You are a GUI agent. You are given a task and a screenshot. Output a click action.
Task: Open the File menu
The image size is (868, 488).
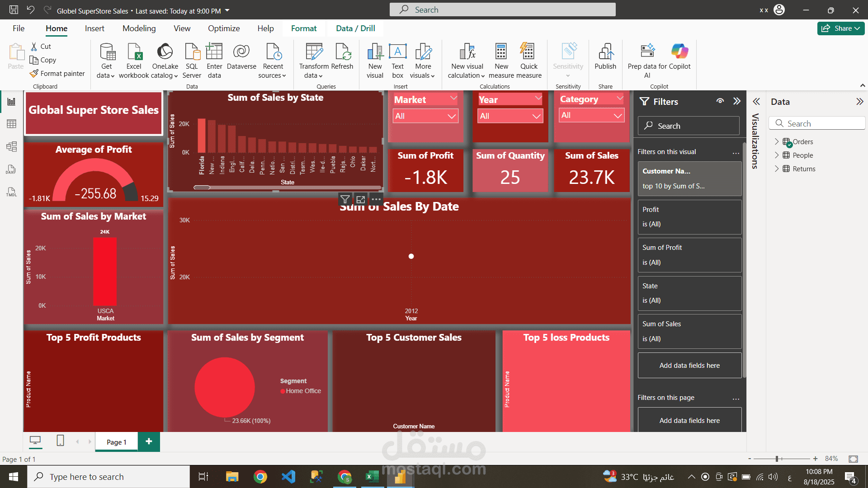point(19,28)
